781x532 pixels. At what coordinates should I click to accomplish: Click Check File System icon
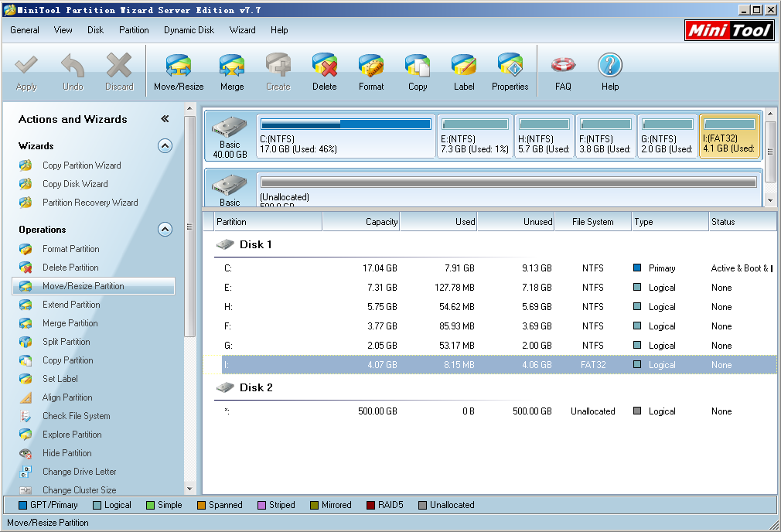[26, 416]
